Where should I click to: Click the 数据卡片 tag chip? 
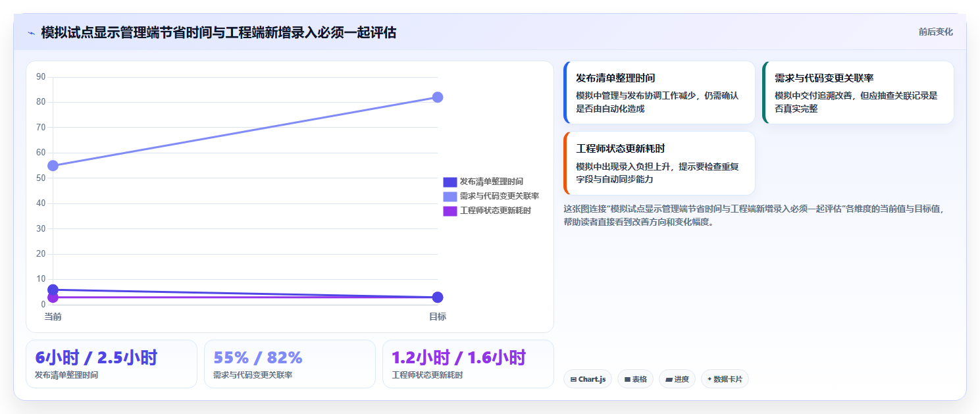(725, 379)
